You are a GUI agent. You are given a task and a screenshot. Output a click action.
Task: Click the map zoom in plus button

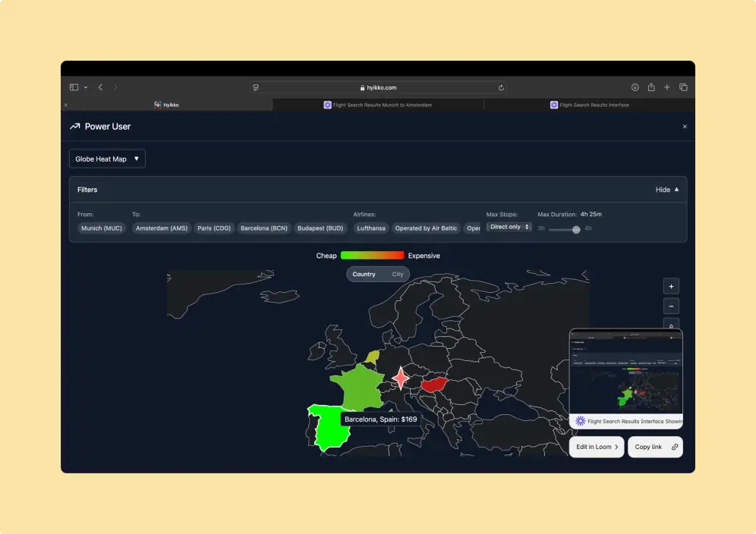[x=671, y=287]
